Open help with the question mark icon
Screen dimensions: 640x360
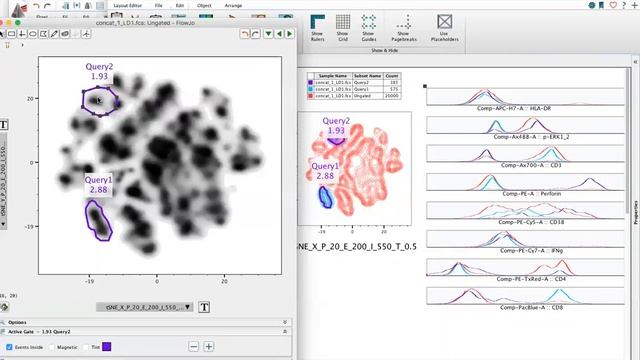point(624,5)
